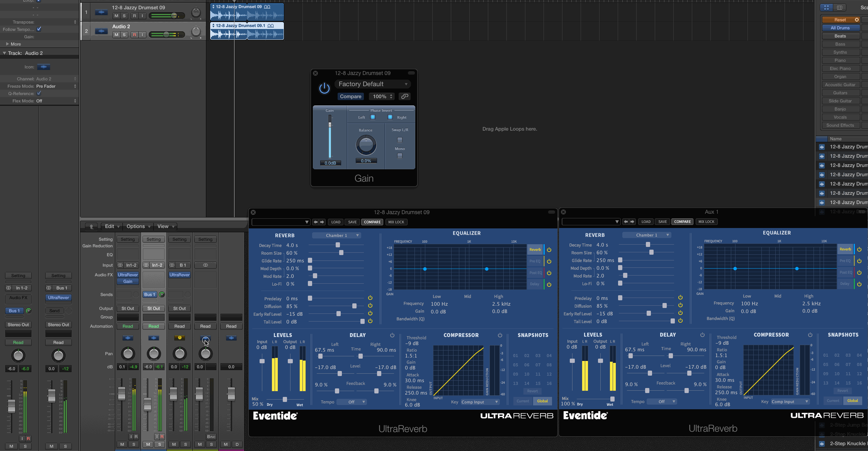This screenshot has height=451, width=868.
Task: Expand the More disclosure triangle
Action: point(7,44)
